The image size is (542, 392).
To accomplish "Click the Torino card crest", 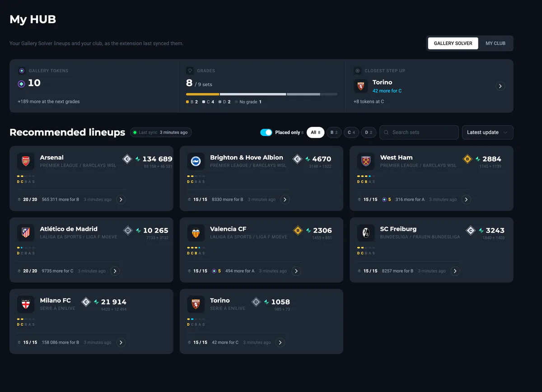I will point(196,304).
